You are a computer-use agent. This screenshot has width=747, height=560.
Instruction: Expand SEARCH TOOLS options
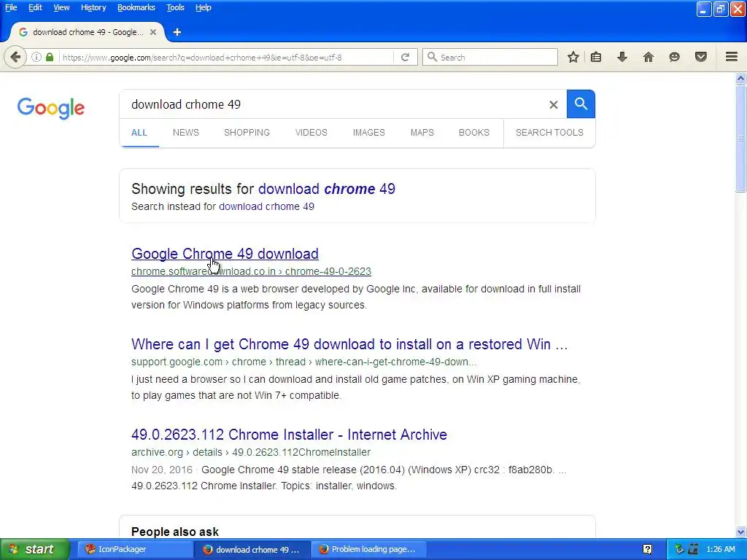point(549,133)
